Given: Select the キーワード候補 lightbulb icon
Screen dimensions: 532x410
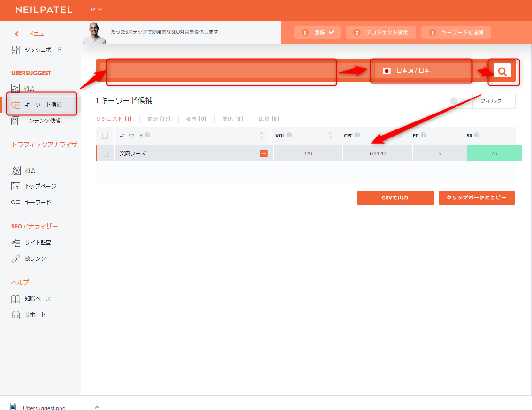Looking at the screenshot, I should (x=15, y=105).
